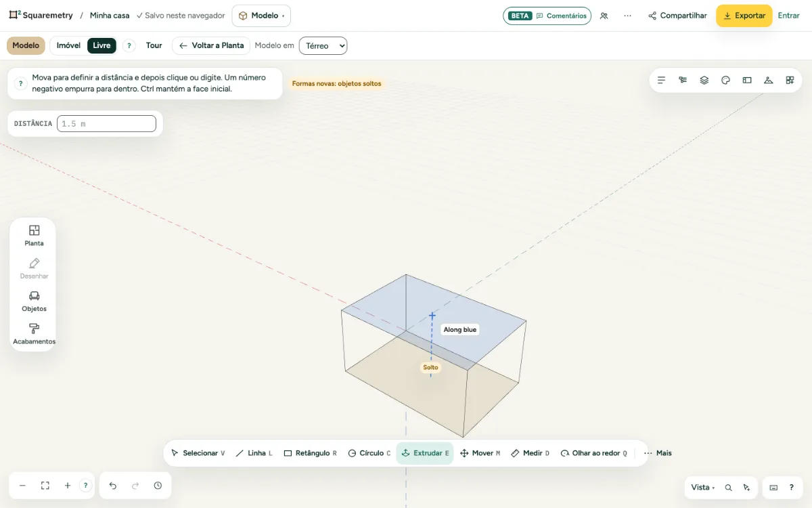812x508 pixels.
Task: Open the color palette icon
Action: (x=725, y=80)
